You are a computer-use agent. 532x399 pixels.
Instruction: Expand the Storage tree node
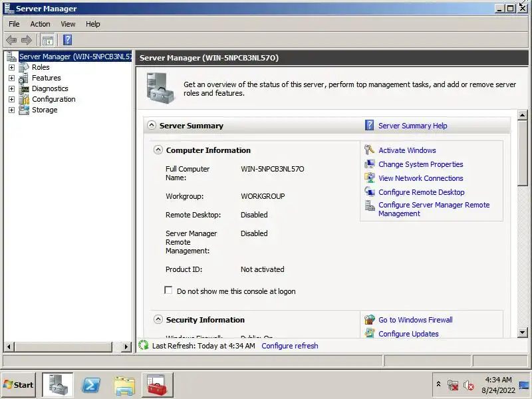pyautogui.click(x=11, y=110)
